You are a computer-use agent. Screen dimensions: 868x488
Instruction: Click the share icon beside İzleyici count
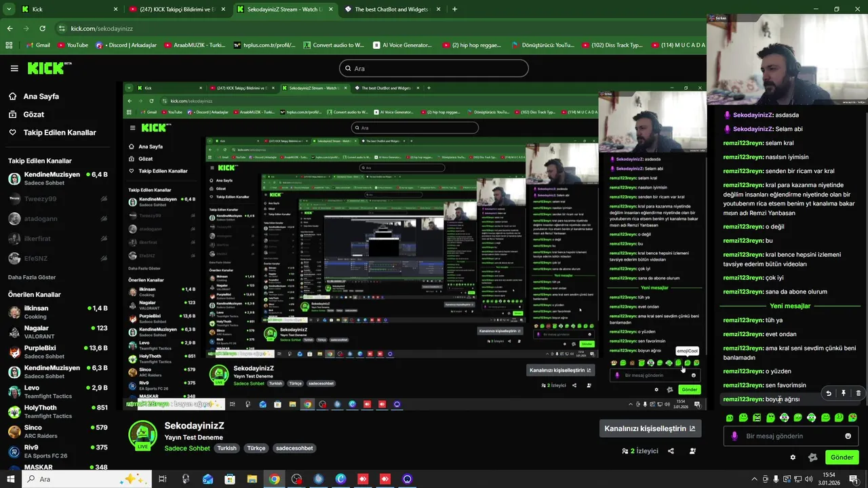(x=671, y=451)
